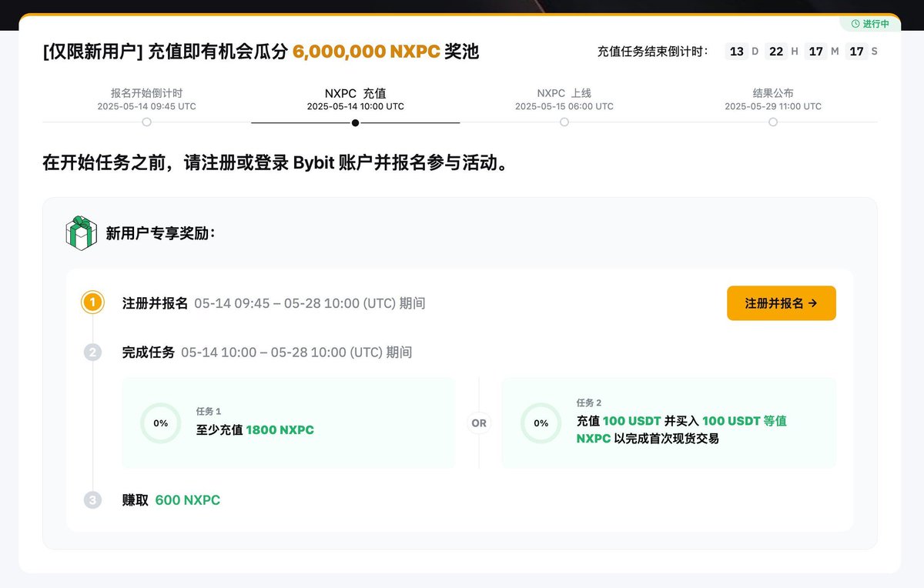Open the 任务 1 至少充值 1800 NXPC card
This screenshot has height=588, width=924.
tap(288, 423)
